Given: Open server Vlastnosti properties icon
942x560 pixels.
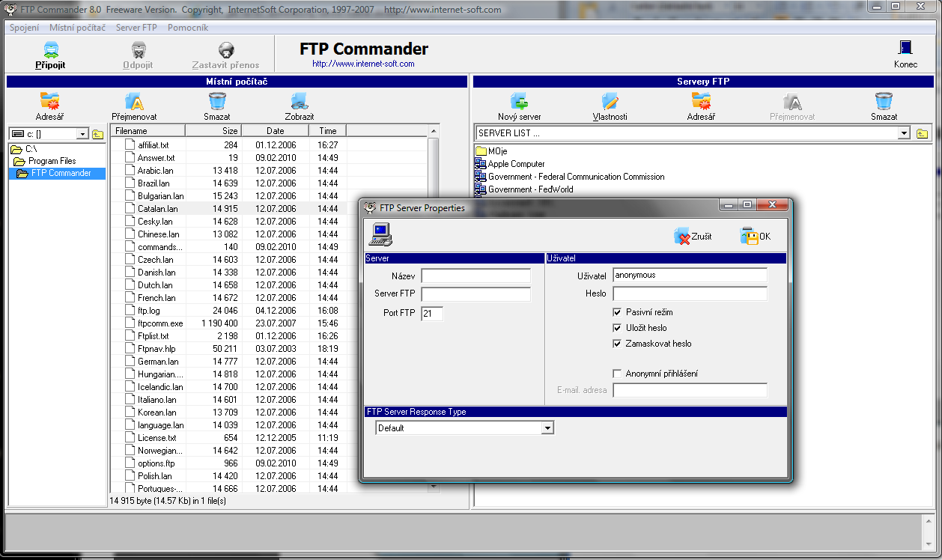Looking at the screenshot, I should 610,101.
